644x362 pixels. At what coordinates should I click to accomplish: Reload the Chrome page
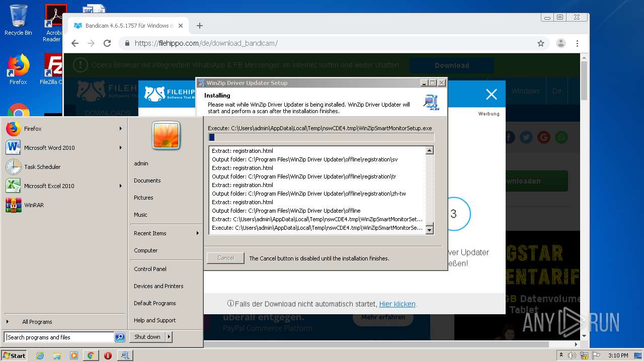(107, 43)
